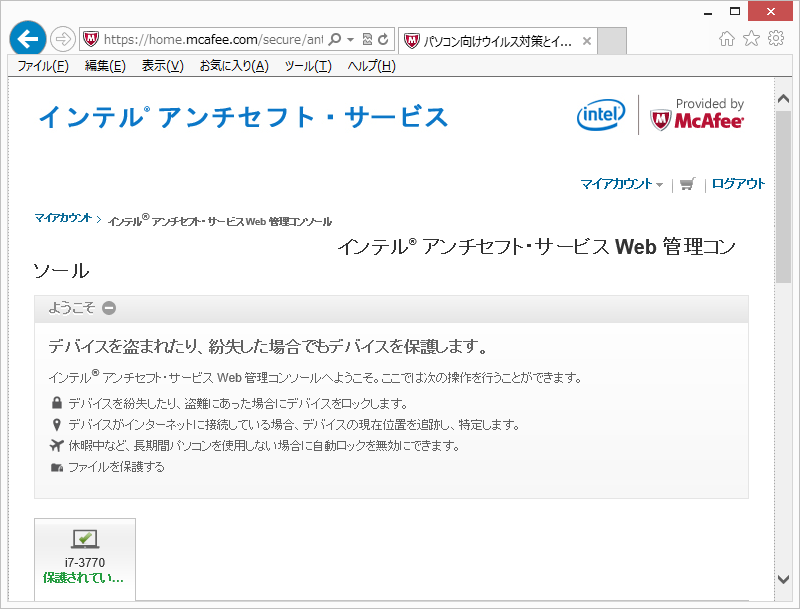Select the パソコン向けウイルス対策 browser tab
800x609 pixels.
click(497, 41)
